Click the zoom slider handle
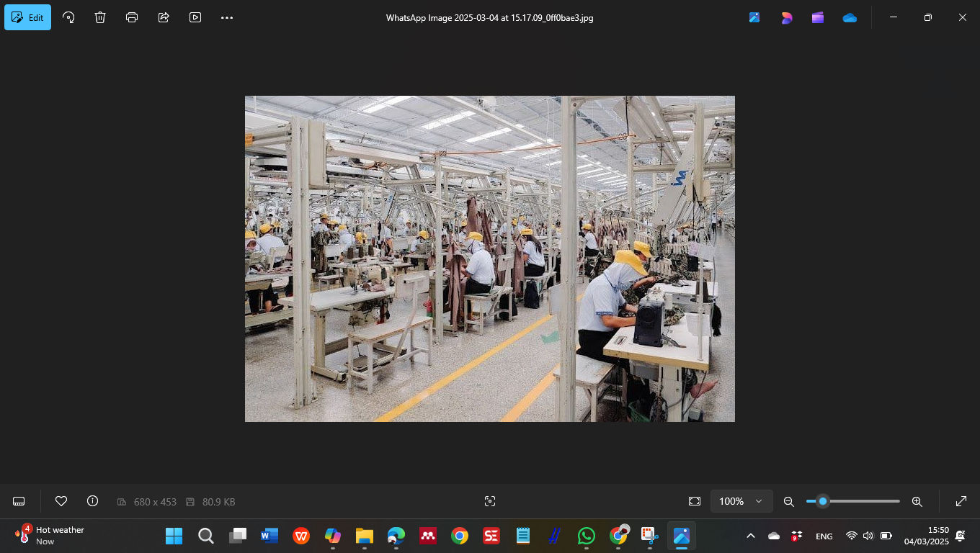 coord(822,501)
